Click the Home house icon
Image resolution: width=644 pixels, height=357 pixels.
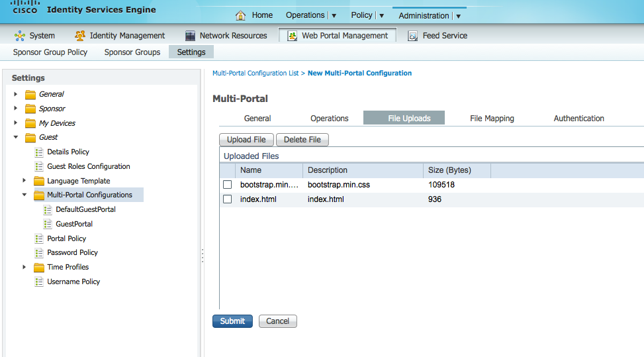coord(241,16)
